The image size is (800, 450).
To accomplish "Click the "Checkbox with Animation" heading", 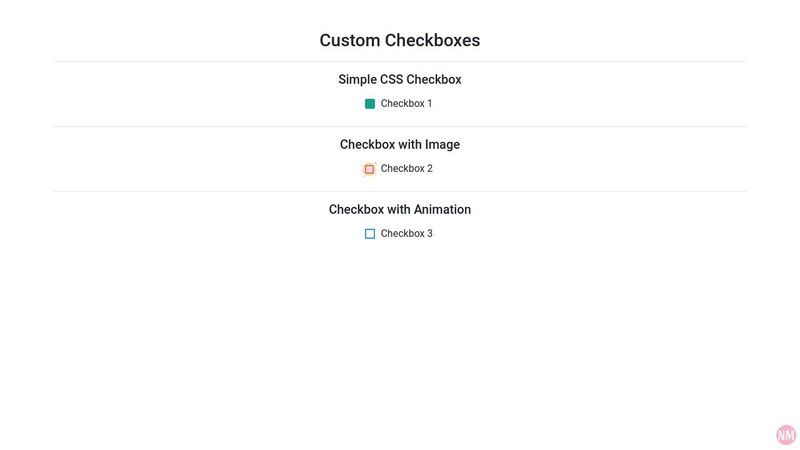I will click(400, 209).
